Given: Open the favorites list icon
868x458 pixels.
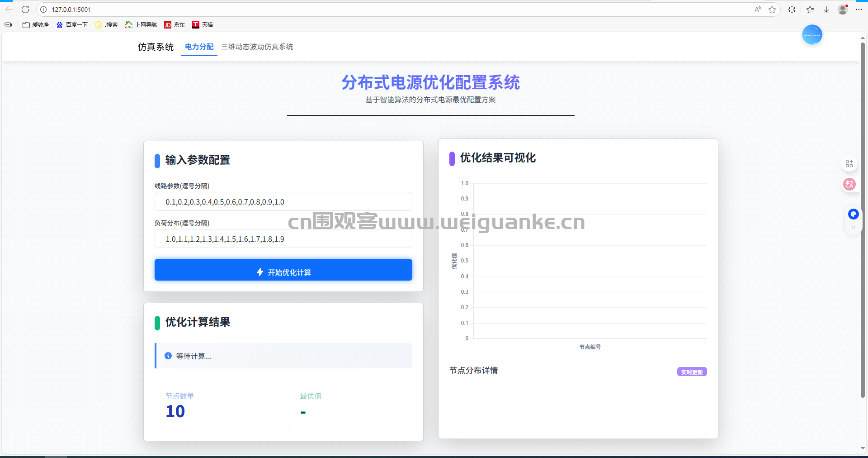Looking at the screenshot, I should [x=810, y=10].
